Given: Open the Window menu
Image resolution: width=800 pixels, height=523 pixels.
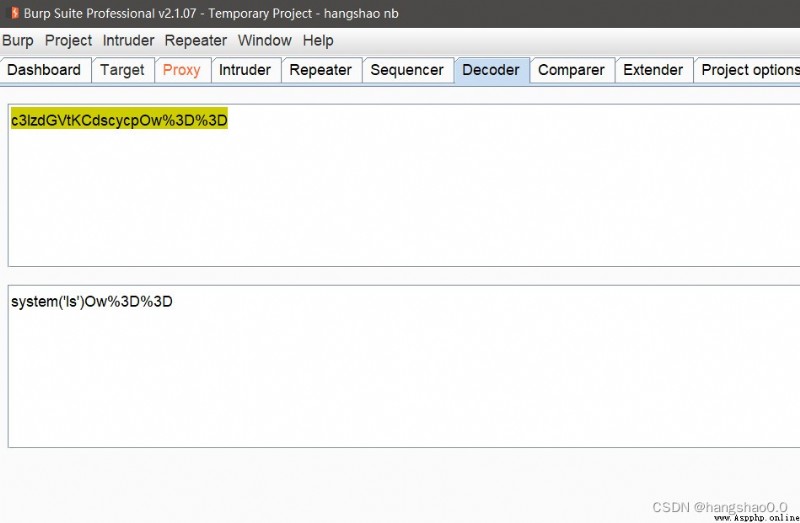Looking at the screenshot, I should click(x=264, y=40).
